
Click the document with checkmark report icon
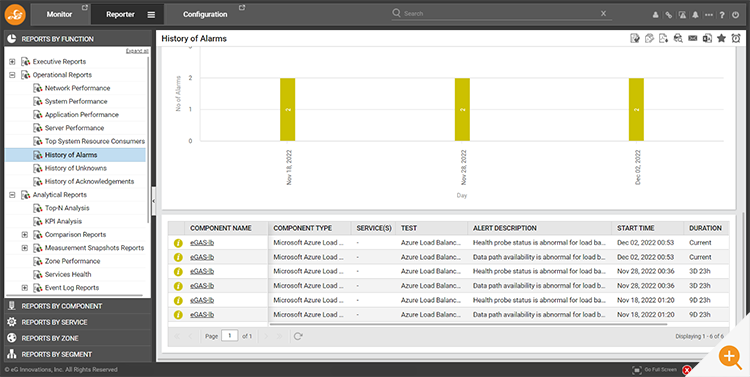pos(635,38)
